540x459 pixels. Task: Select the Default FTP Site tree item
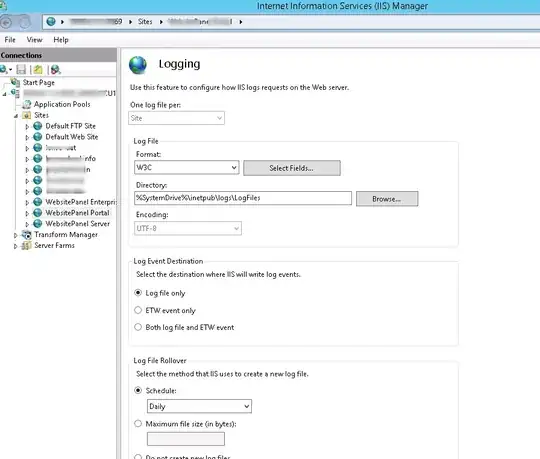(71, 126)
